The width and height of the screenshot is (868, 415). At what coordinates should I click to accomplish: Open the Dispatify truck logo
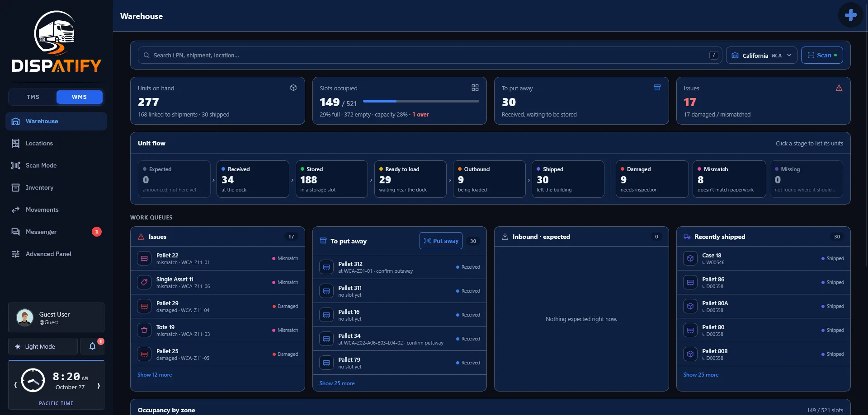coord(56,42)
